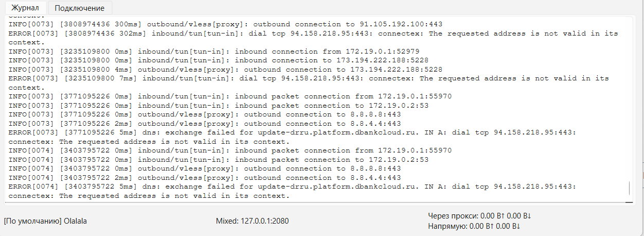Switch to the Журнал tab
The image size is (644, 236).
25,8
